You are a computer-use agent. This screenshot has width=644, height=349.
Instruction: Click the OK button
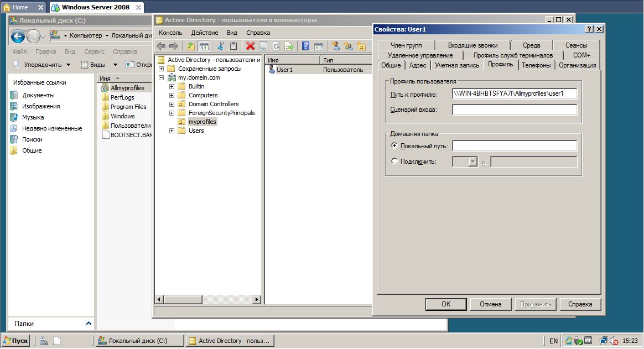click(x=446, y=304)
